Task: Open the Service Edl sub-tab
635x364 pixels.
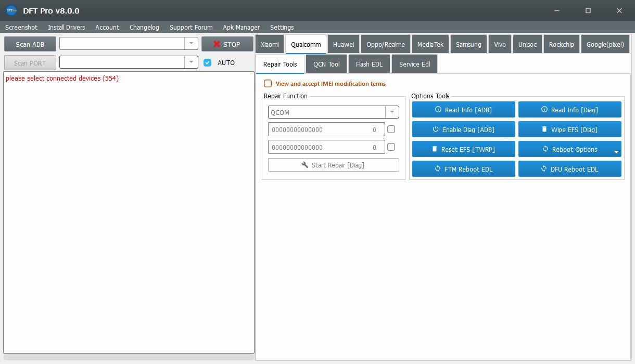Action: click(x=414, y=64)
